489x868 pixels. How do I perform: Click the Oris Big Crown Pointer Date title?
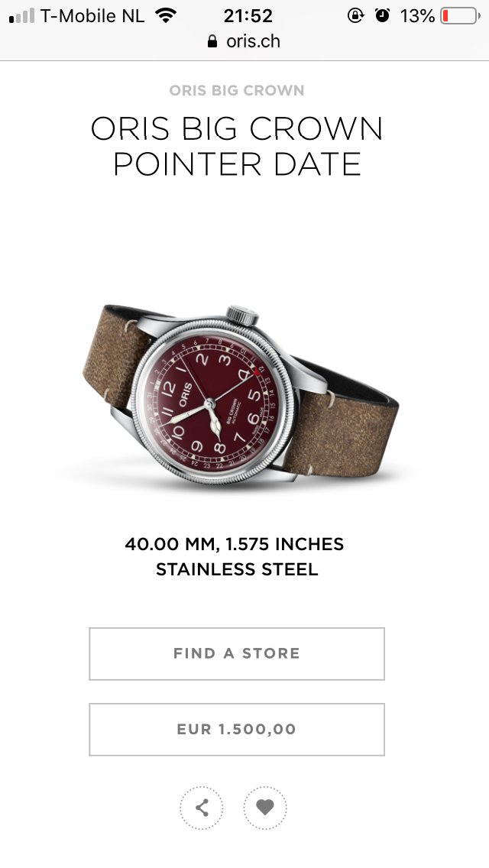coord(237,146)
